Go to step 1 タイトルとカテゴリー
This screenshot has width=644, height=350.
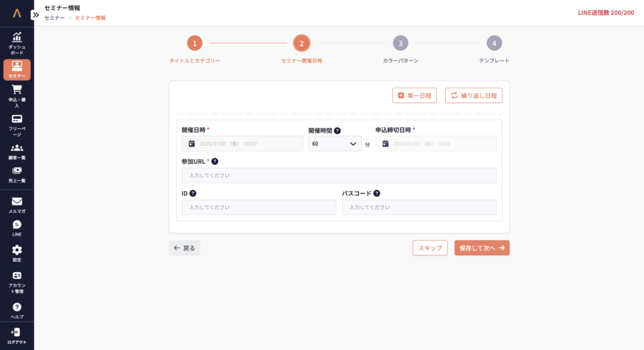tap(194, 43)
